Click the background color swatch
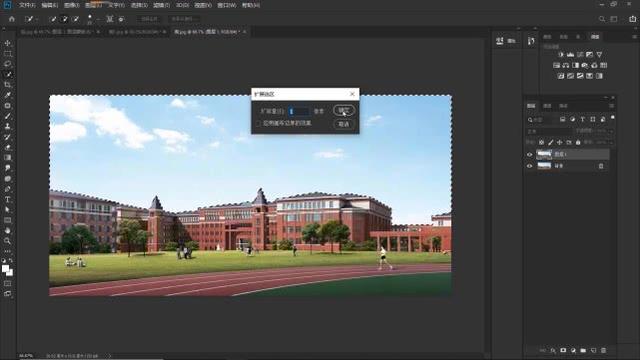This screenshot has width=640, height=360. pos(10,273)
